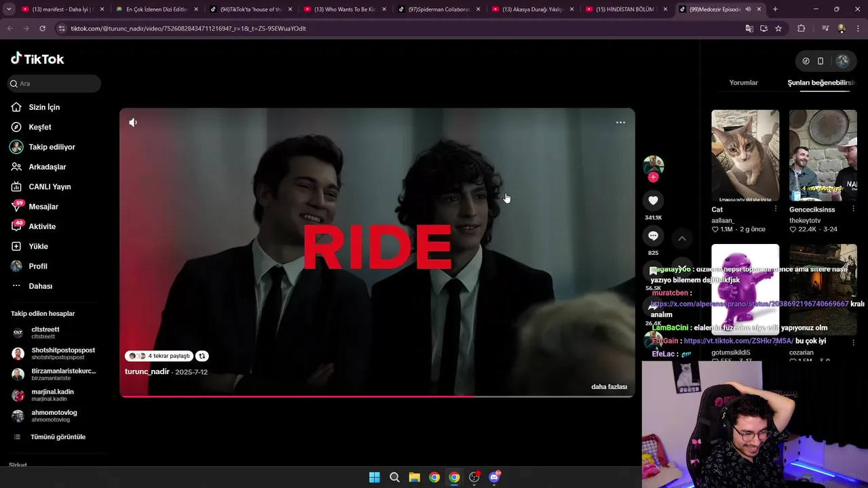Screen dimensions: 868x488
Task: Expand caption with daha fazlası
Action: [609, 387]
